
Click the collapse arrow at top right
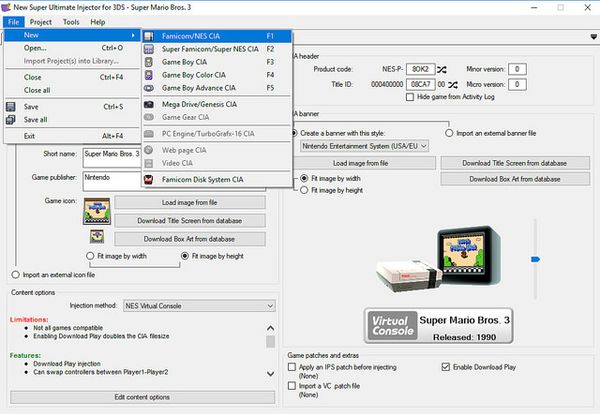point(593,37)
